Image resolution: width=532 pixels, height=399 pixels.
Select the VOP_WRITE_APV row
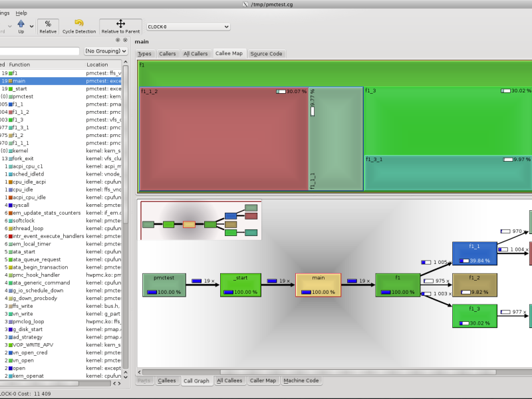click(x=61, y=344)
